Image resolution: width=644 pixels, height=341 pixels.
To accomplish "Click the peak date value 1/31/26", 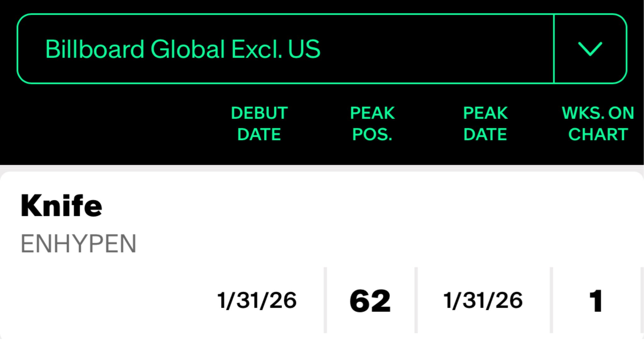I will (483, 300).
